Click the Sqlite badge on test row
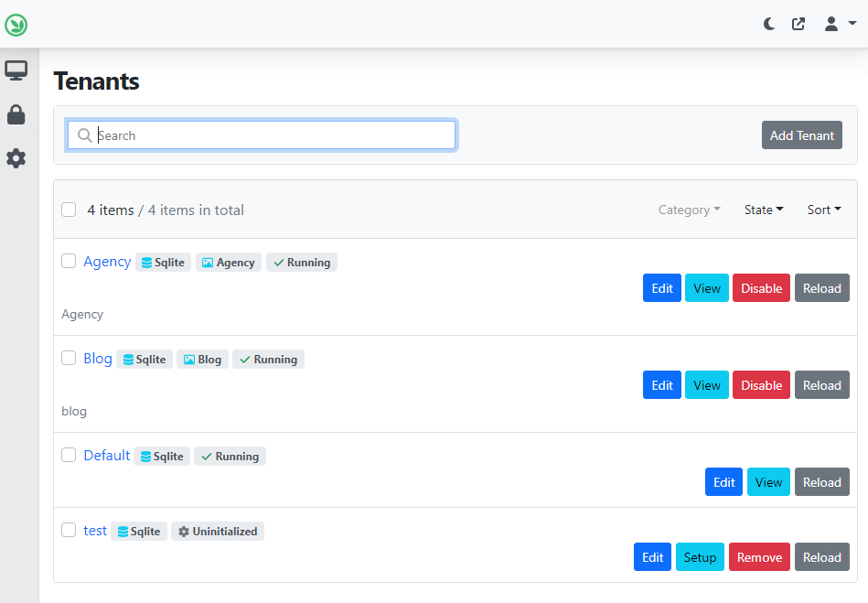The width and height of the screenshot is (868, 603). (x=139, y=532)
